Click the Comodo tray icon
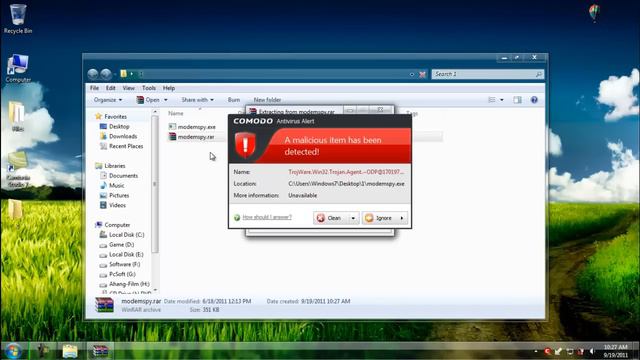Viewport: 640px width, 360px height. click(x=547, y=351)
